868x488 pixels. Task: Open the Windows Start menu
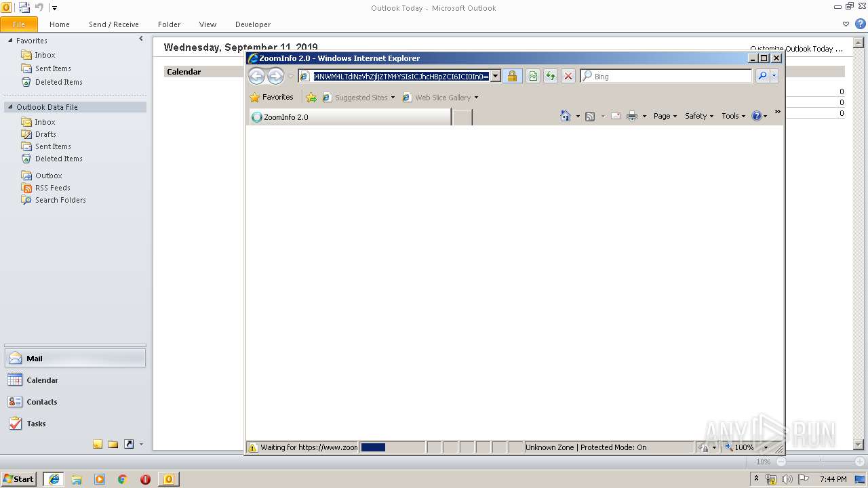tap(18, 479)
